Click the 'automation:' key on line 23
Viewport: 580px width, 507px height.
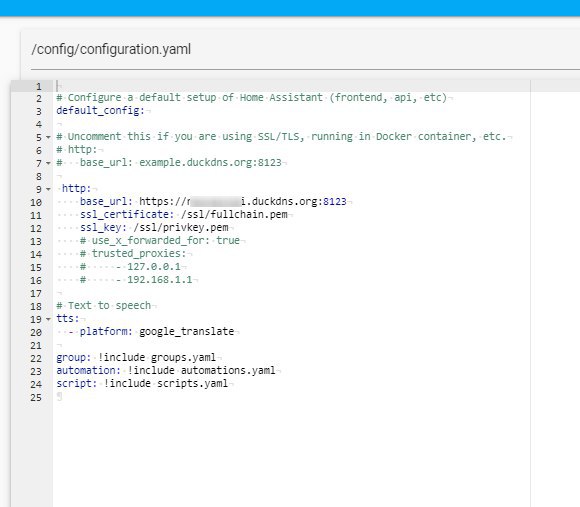88,370
